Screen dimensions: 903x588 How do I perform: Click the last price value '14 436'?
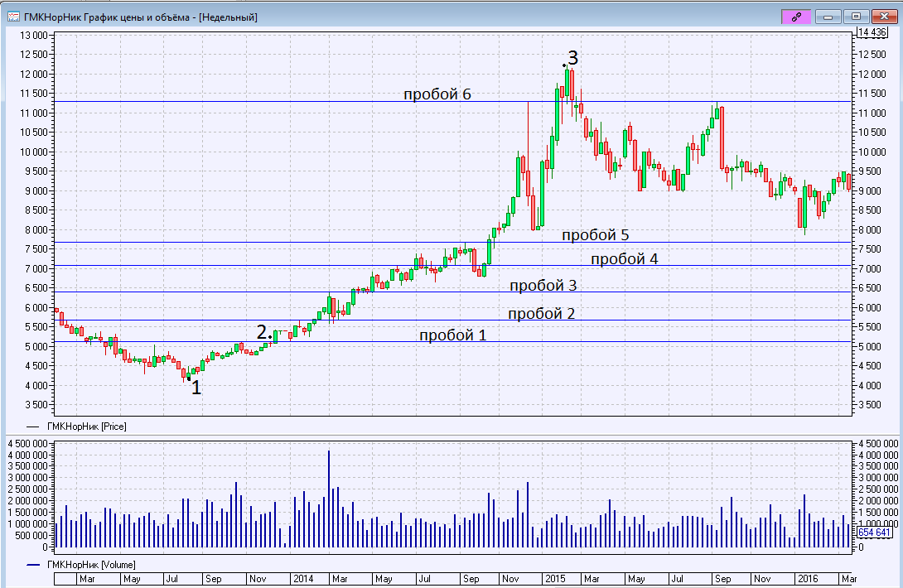pos(872,32)
